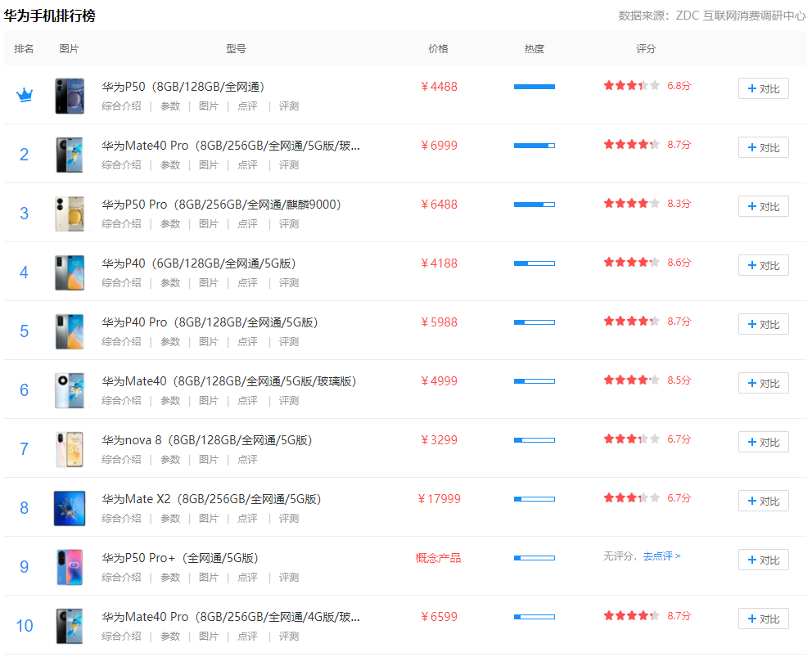Click the ¥4488 price of 华为P50
The height and width of the screenshot is (657, 812).
[439, 87]
